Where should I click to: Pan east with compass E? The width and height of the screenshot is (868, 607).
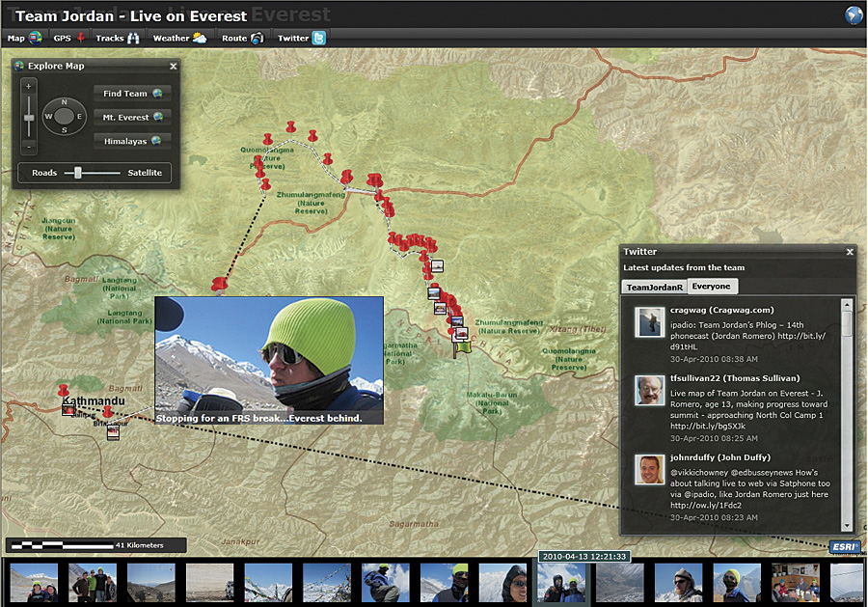click(79, 117)
